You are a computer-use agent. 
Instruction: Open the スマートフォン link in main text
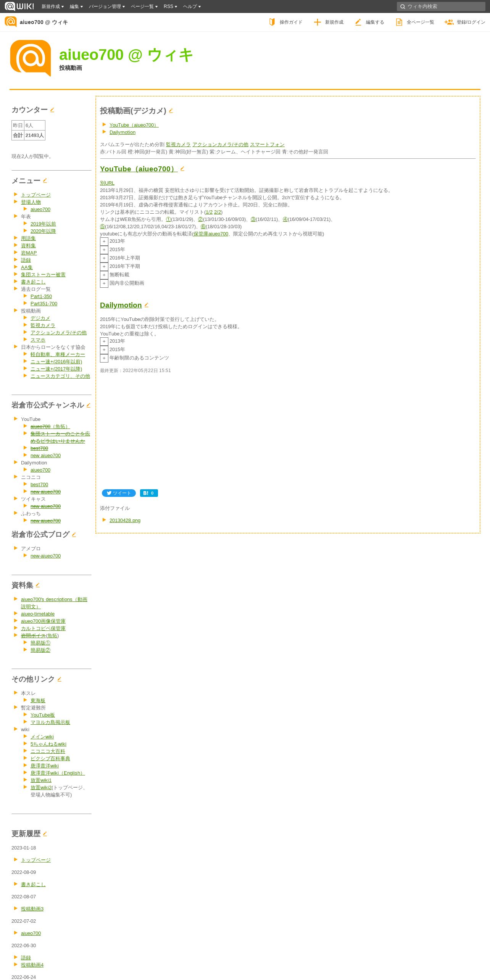267,145
